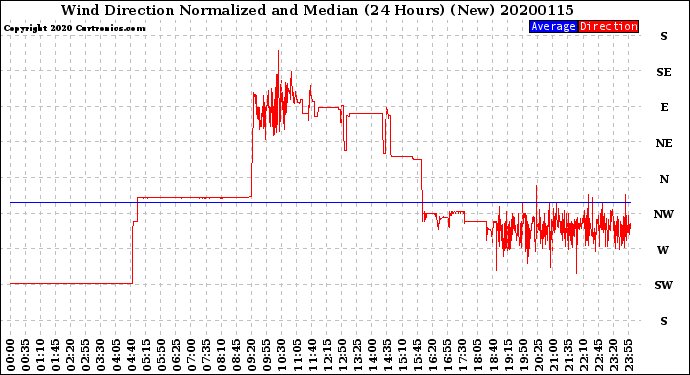
Task: Click the time label '07:00'
Action: (191, 355)
